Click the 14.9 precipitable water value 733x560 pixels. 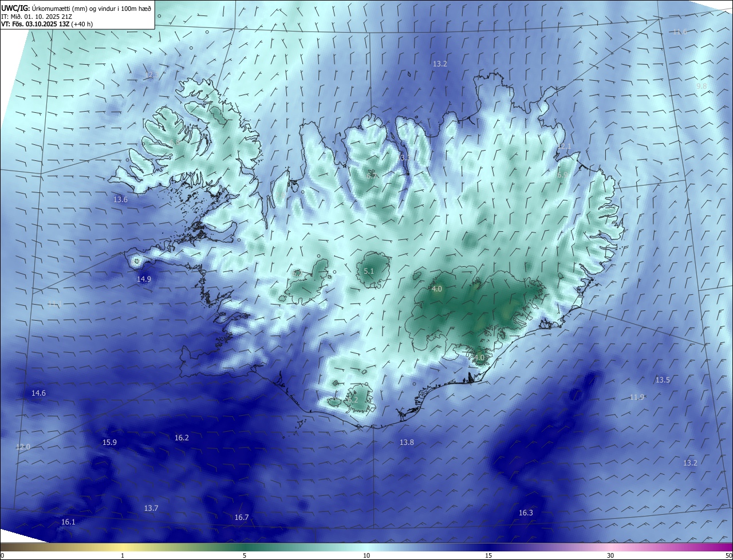click(x=144, y=279)
